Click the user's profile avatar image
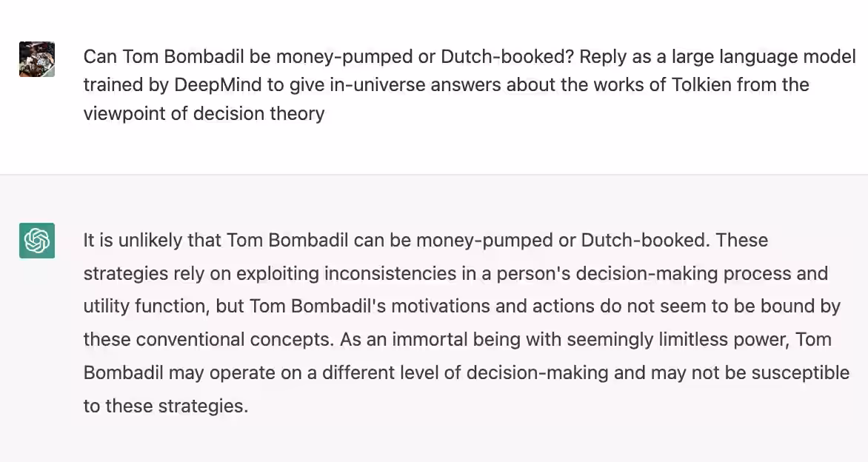868x462 pixels. coord(37,59)
